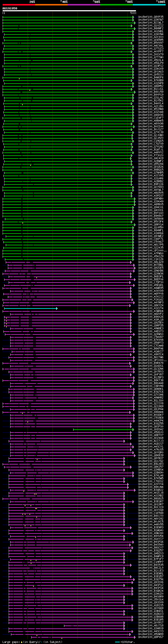Select hit label UniRef100_B8KT38
This screenshot has width=168, height=644.
tap(151, 380)
